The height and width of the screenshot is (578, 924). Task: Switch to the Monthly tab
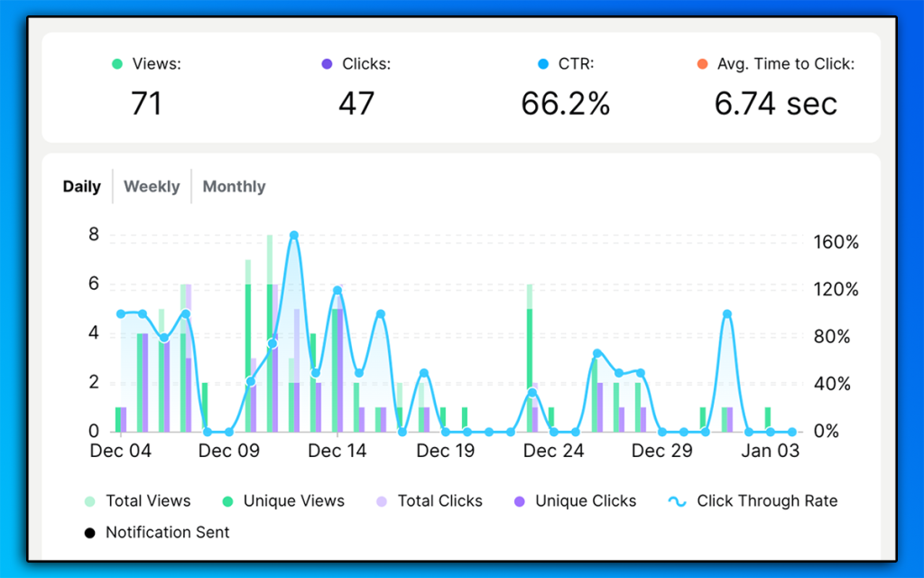(x=234, y=187)
